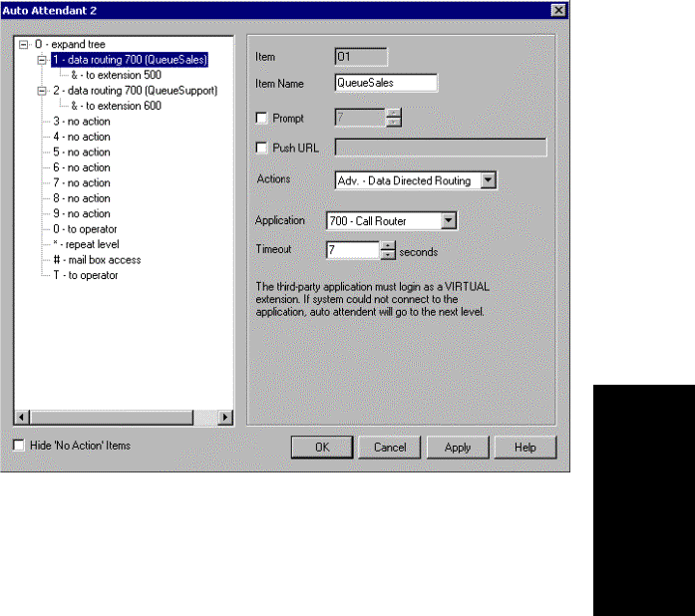Select '0 - to operator' tree item
695x616 pixels.
point(85,229)
